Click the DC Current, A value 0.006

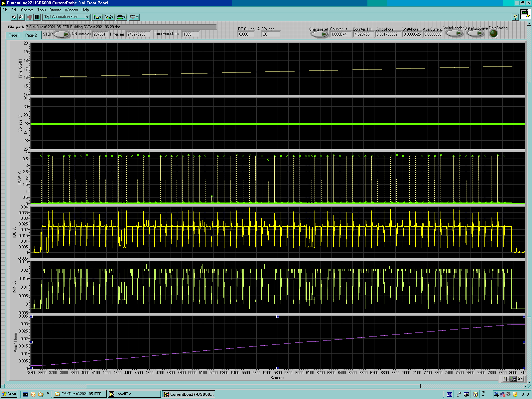click(x=246, y=34)
